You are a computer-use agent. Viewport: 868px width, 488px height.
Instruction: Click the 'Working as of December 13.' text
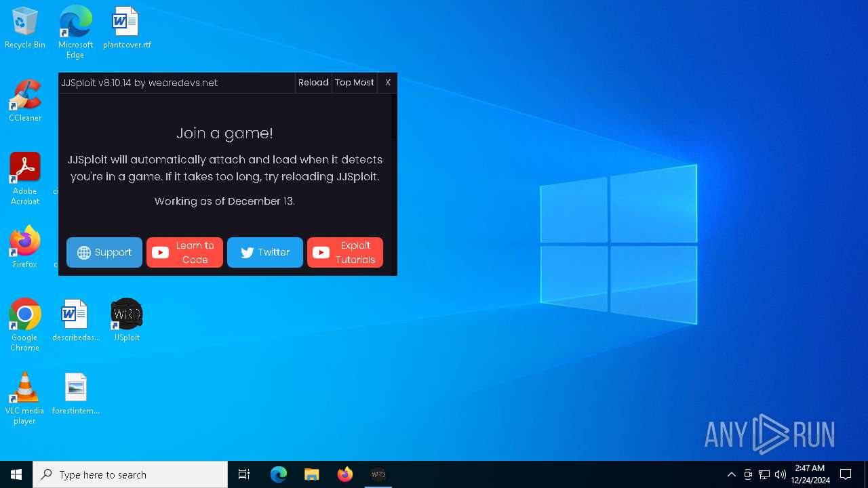[224, 201]
